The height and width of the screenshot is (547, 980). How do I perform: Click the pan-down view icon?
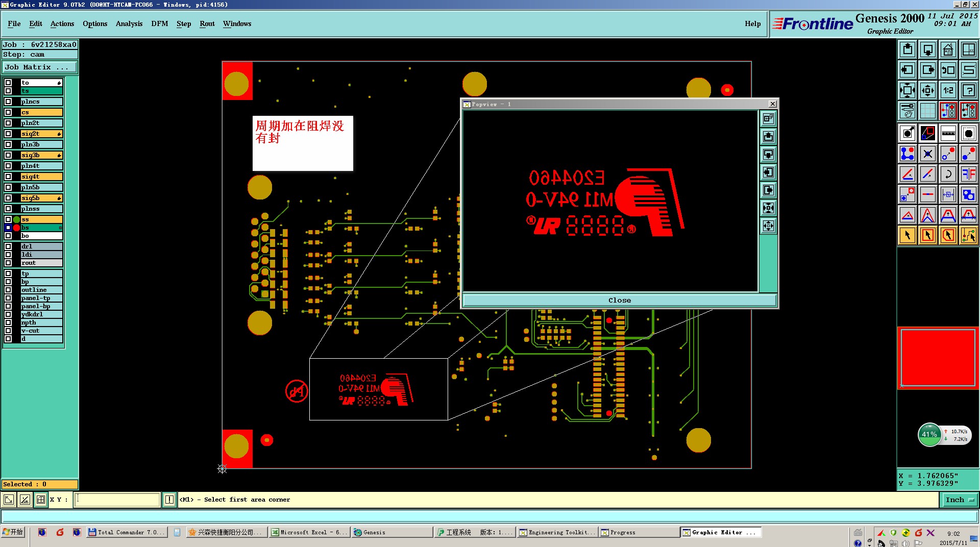coord(928,49)
